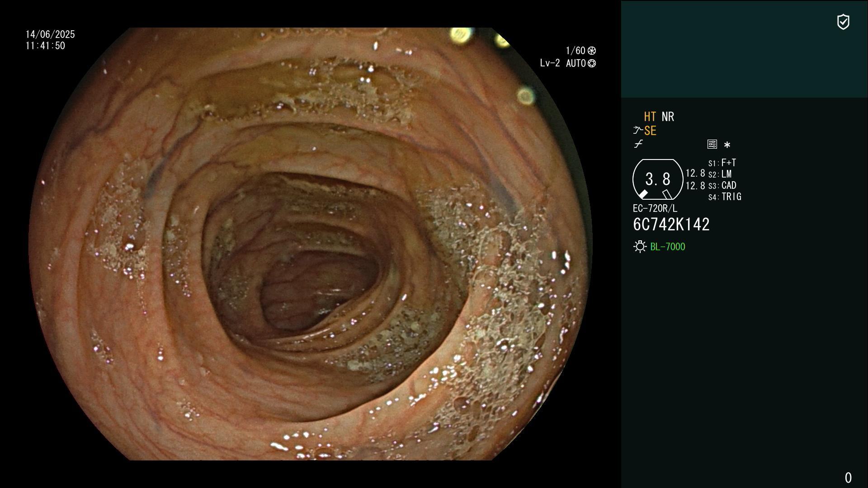Click the HT indicator

coord(650,117)
